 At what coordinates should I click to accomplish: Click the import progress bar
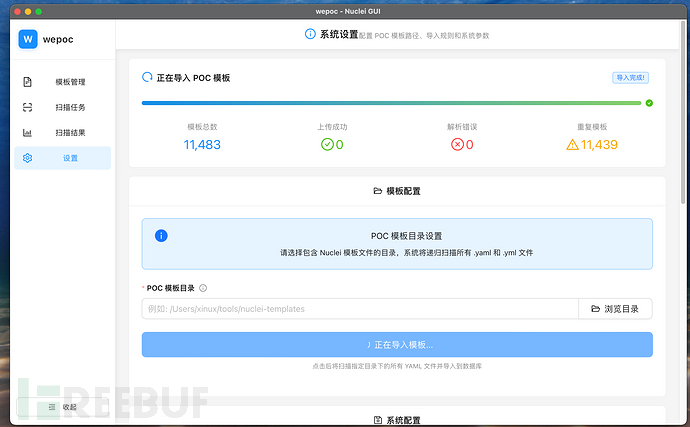click(x=391, y=103)
